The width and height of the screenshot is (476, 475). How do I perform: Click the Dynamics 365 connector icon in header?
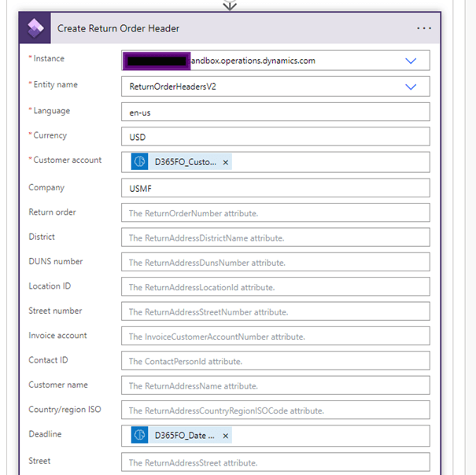pyautogui.click(x=36, y=28)
